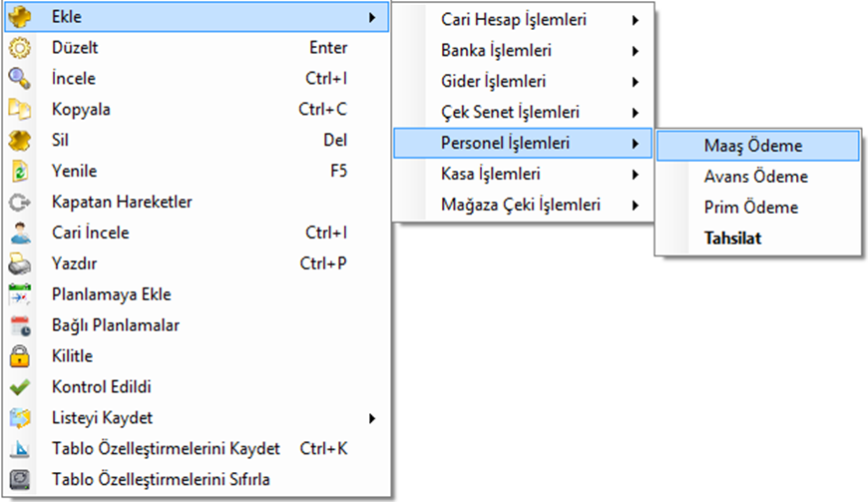Click the calendar icon beside Planlamaya Ekle
The height and width of the screenshot is (502, 868).
click(x=20, y=294)
